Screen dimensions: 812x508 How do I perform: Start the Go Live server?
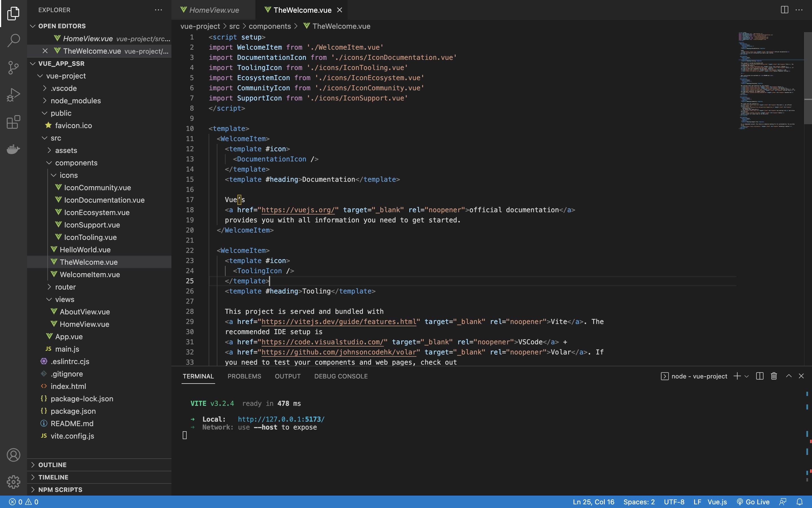pos(753,502)
